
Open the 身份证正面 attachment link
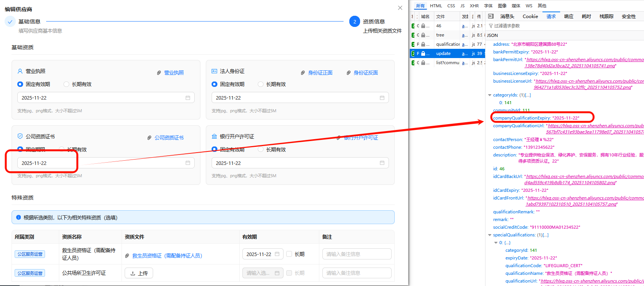(320, 73)
